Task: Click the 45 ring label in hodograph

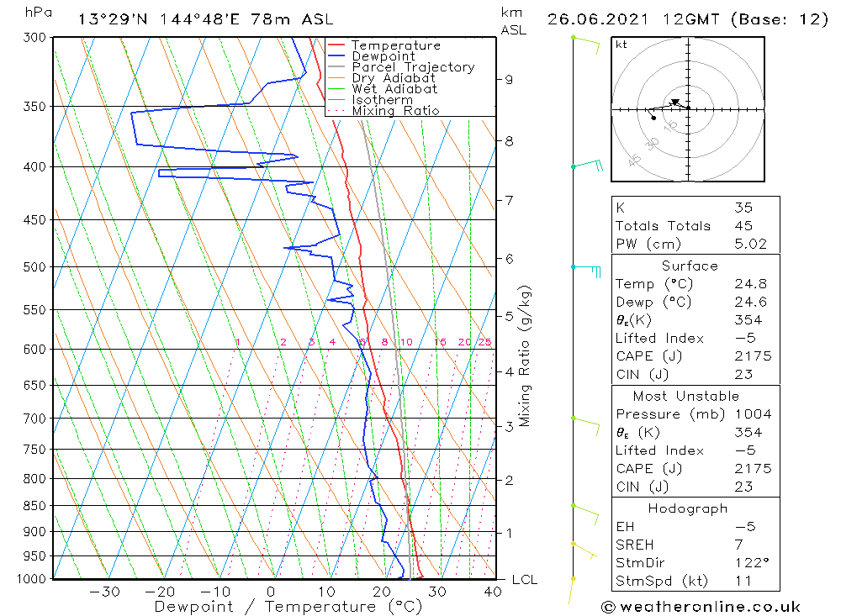Action: (634, 160)
